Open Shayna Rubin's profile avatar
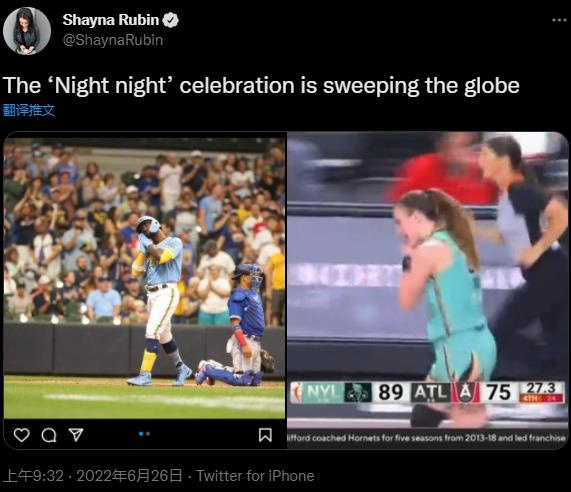Viewport: 571px width, 492px height. 27,31
